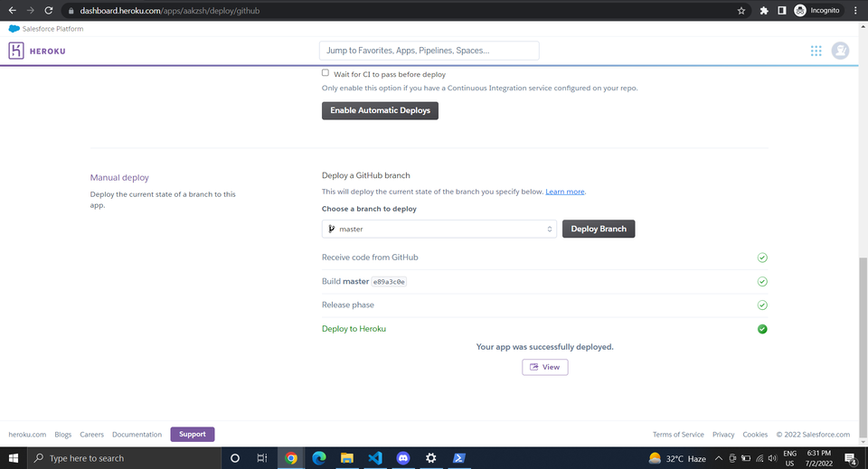Click the commit hash e89a3c0e
This screenshot has height=469, width=868.
coord(389,282)
